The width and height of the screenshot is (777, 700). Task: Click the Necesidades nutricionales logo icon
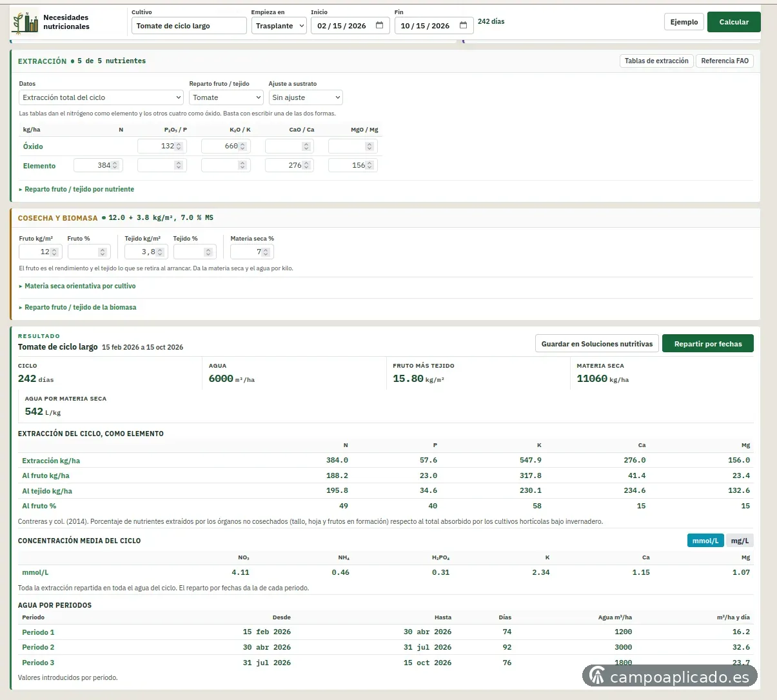[26, 23]
